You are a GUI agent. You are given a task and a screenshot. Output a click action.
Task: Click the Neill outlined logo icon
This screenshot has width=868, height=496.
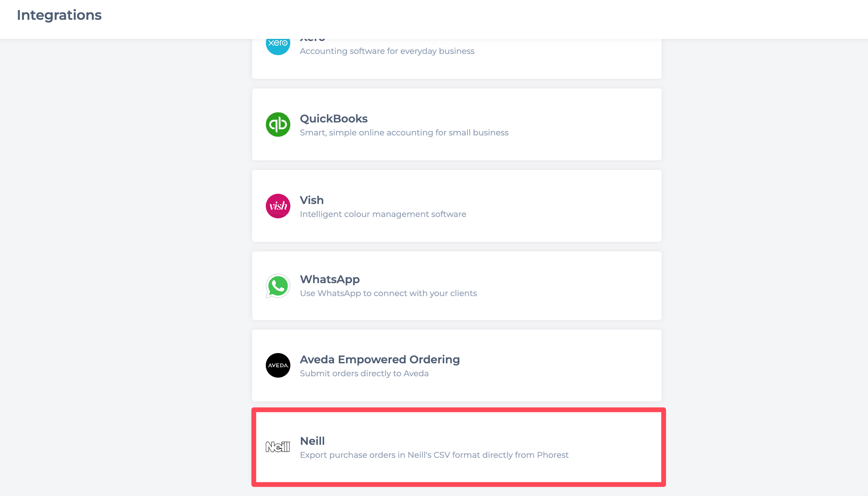[278, 447]
